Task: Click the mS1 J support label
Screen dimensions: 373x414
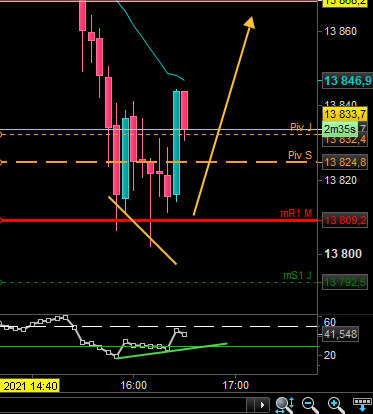Action: click(x=297, y=275)
